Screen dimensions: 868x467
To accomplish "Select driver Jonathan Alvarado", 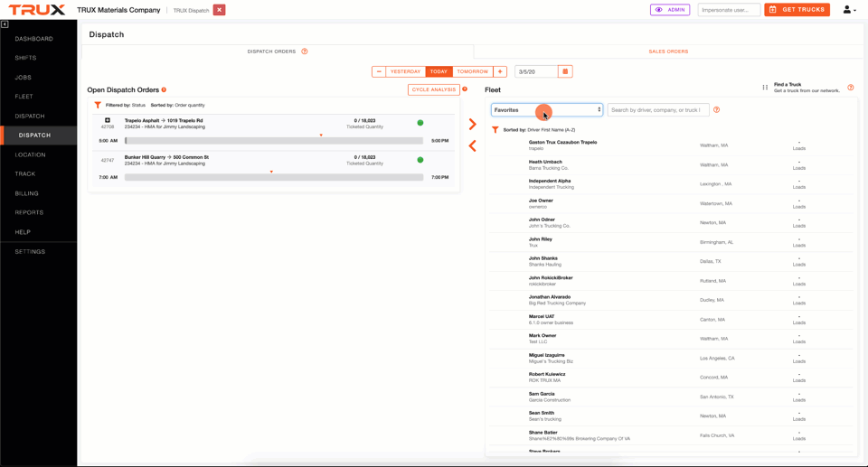I will tap(671, 301).
